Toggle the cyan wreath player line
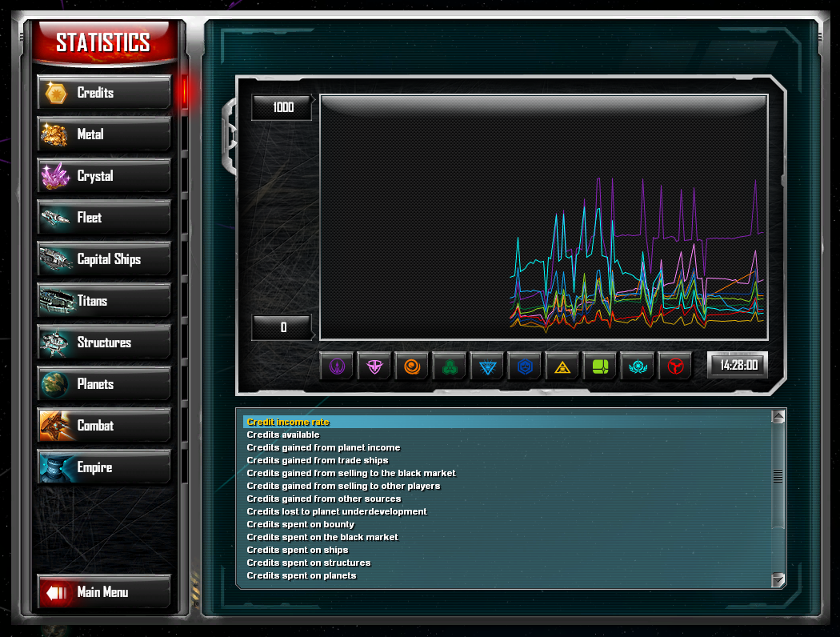Viewport: 840px width, 637px height. [x=638, y=367]
